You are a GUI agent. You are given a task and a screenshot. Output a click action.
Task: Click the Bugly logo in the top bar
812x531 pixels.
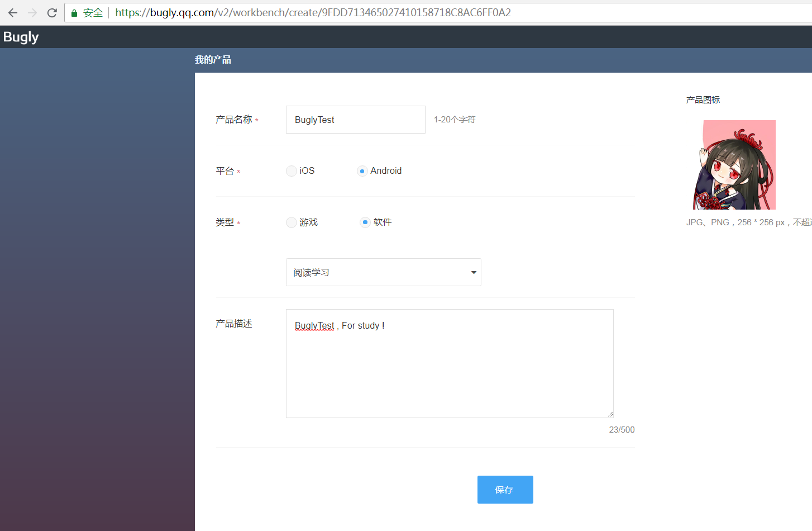(x=21, y=36)
